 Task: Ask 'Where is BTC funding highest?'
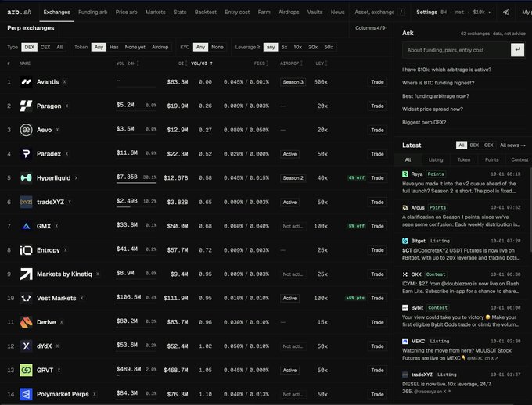[438, 83]
